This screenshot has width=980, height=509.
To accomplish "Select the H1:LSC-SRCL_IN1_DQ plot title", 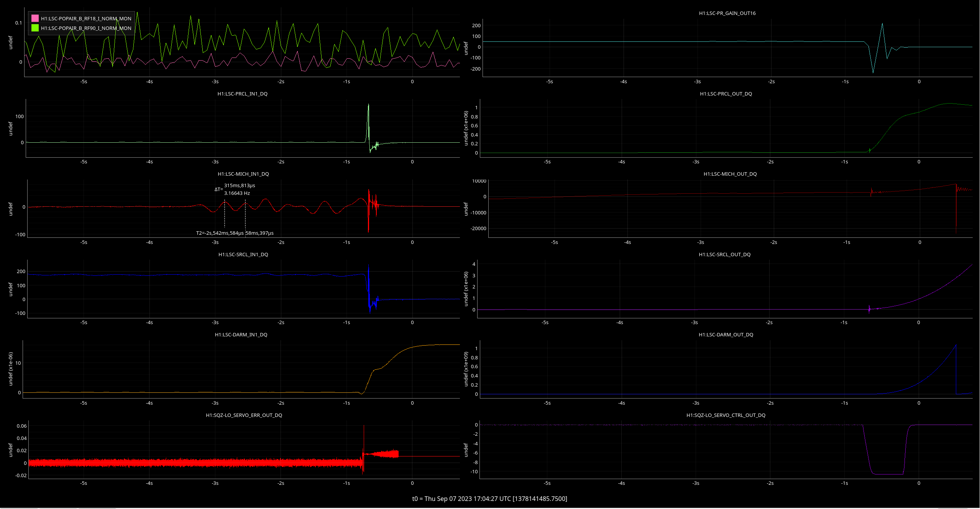I will point(243,254).
